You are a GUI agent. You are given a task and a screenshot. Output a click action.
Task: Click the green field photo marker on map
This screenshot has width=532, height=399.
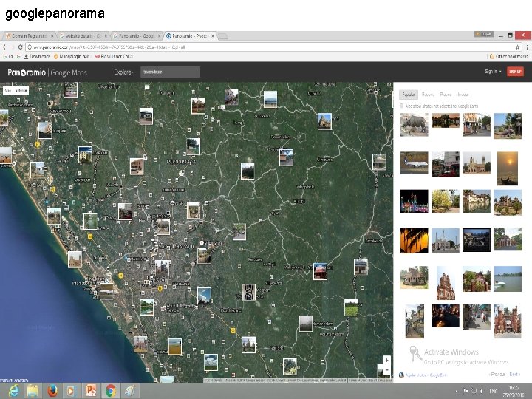[x=351, y=307]
